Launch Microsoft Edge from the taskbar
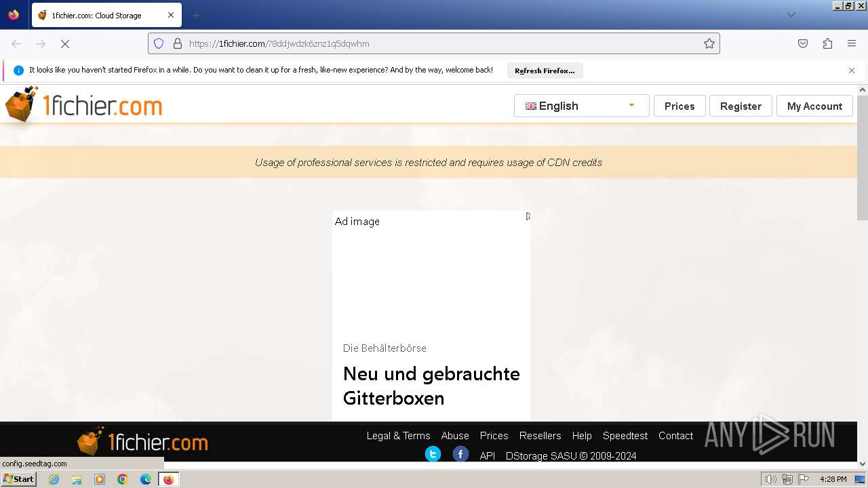Viewport: 868px width, 488px height. 145,479
